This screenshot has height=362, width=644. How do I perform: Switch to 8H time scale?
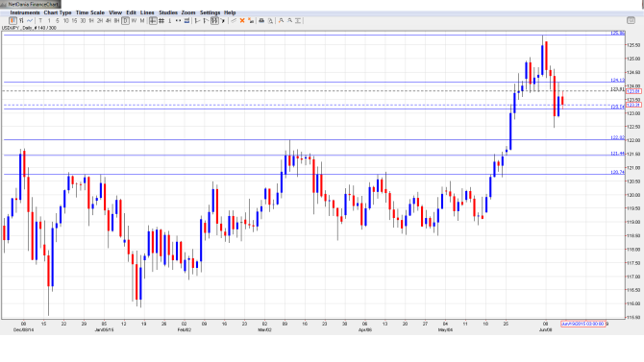(116, 20)
